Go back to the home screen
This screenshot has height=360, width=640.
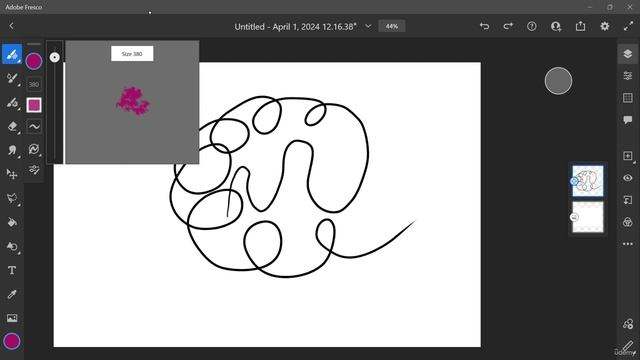11,26
